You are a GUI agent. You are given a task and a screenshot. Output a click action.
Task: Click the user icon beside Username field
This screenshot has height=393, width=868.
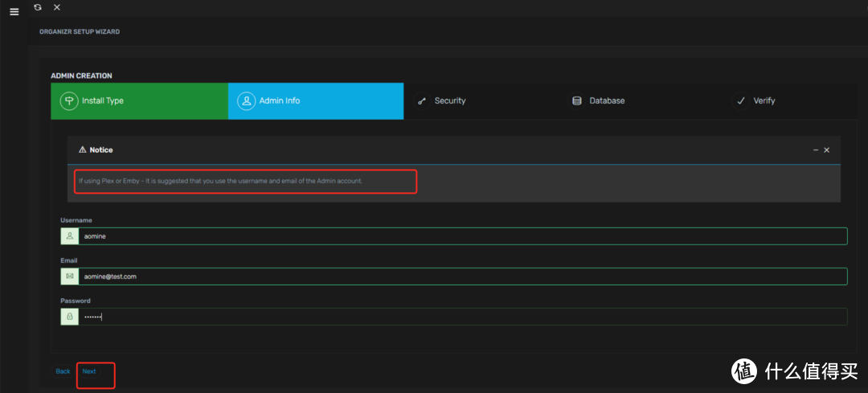70,236
